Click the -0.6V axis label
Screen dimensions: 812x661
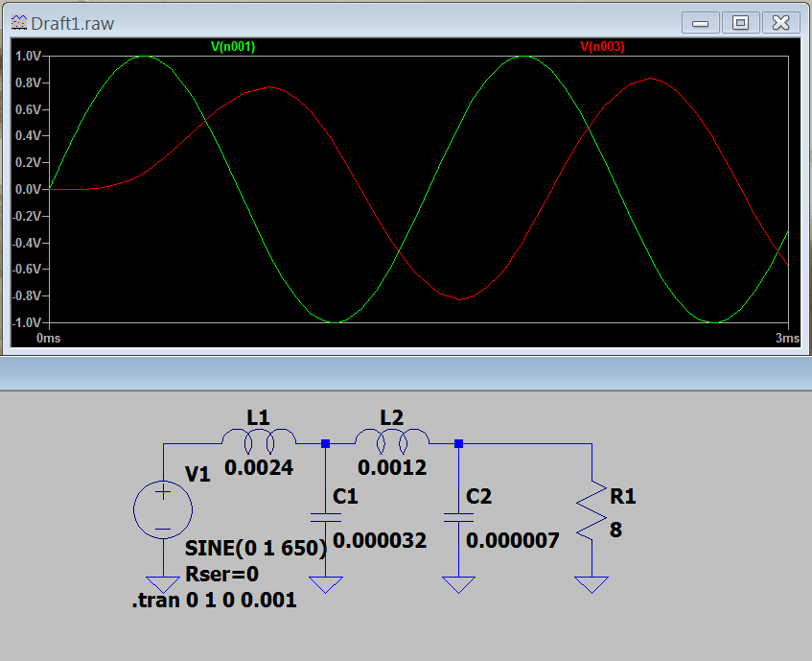(27, 269)
